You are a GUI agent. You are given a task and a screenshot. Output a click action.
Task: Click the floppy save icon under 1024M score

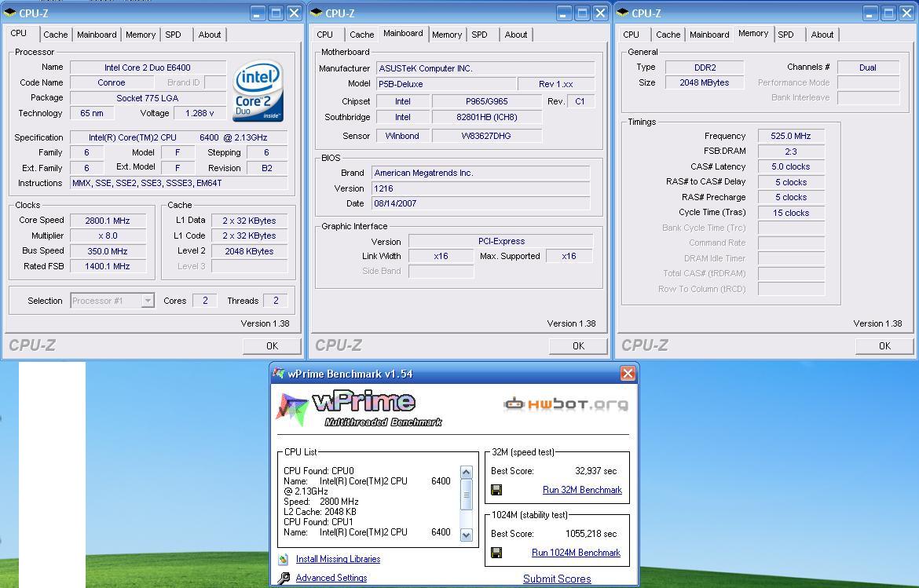click(496, 552)
